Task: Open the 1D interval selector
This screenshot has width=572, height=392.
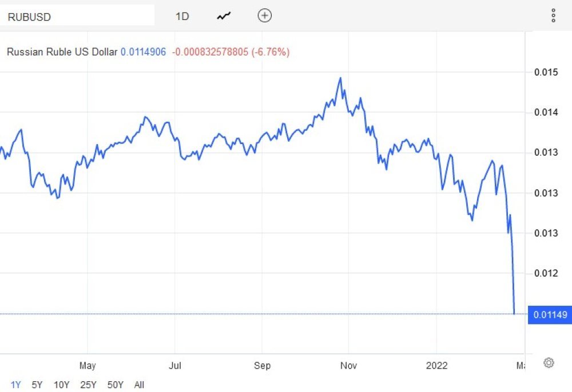Action: 182,17
